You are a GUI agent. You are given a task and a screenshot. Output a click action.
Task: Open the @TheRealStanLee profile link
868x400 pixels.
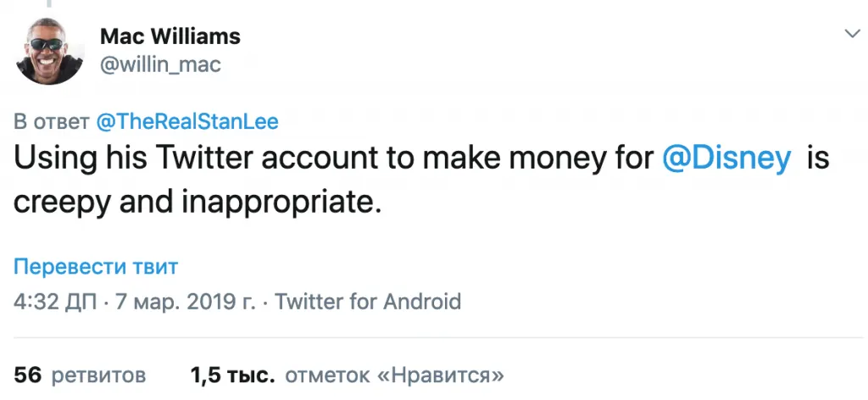tap(187, 121)
